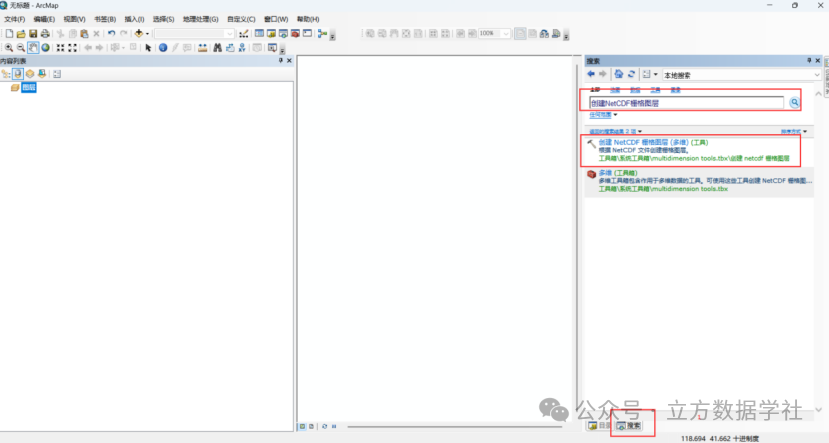
Task: Go to search home page icon
Action: point(619,74)
